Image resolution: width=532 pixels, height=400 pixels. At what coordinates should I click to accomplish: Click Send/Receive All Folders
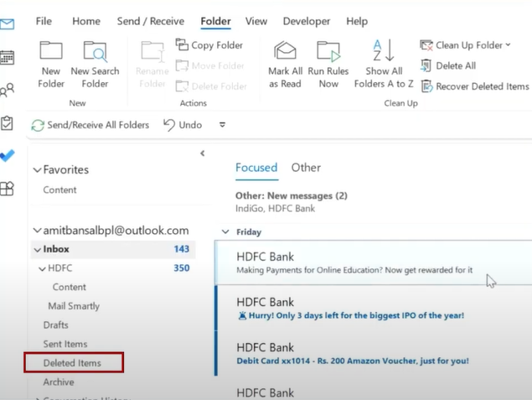point(90,125)
